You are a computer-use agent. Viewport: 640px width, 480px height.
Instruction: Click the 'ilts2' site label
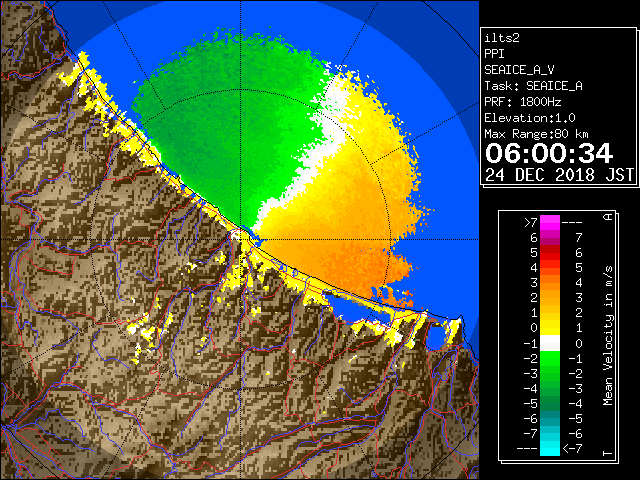[502, 38]
